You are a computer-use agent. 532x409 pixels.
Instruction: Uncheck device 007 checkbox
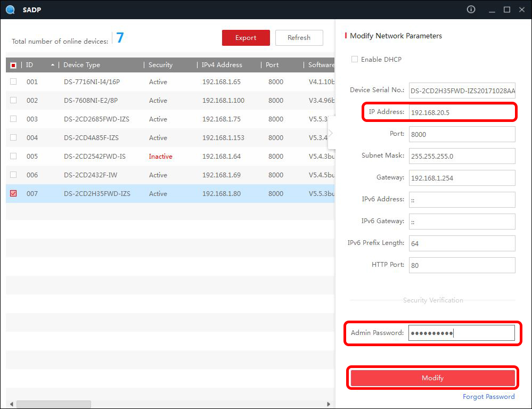[13, 194]
